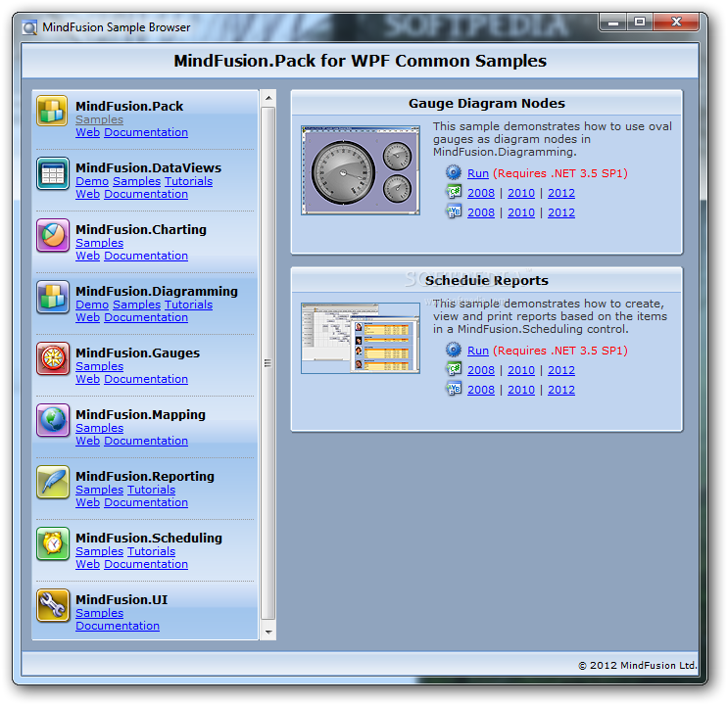This screenshot has width=728, height=705.
Task: Click the MindFusion.Pack cubes icon
Action: coord(53,112)
